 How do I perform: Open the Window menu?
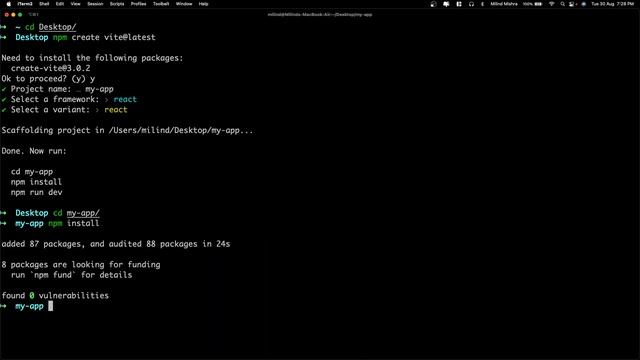184,4
